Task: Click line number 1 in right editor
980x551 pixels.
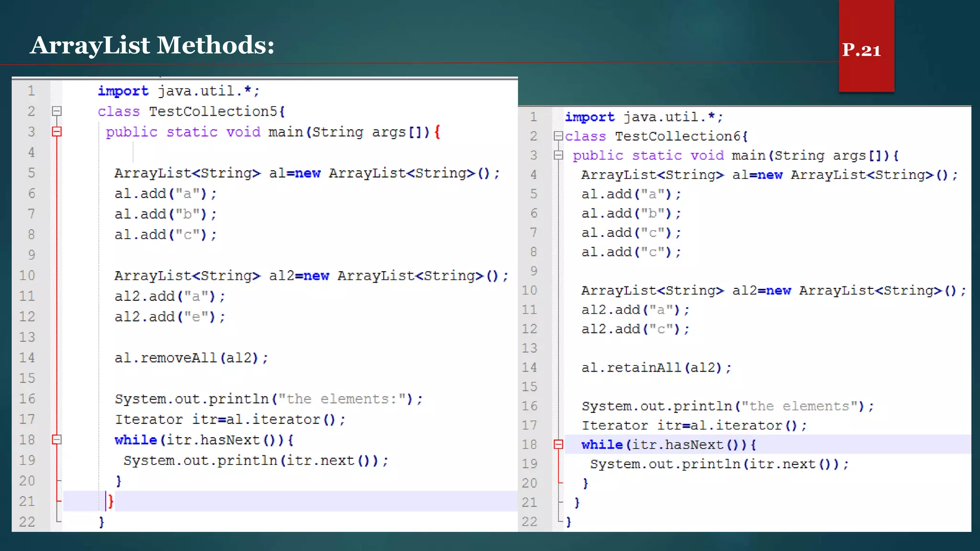Action: pyautogui.click(x=534, y=117)
